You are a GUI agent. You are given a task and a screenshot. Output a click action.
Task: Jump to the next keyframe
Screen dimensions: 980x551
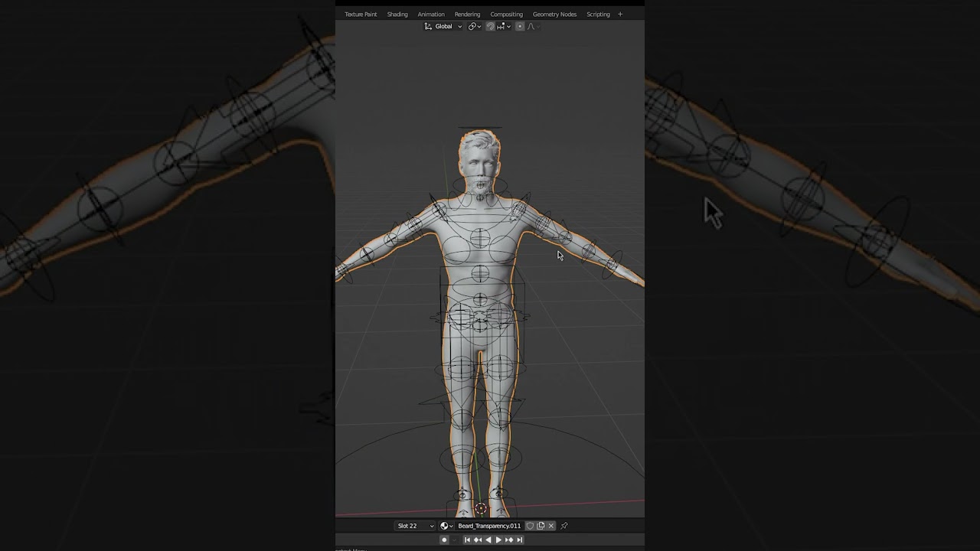click(509, 540)
